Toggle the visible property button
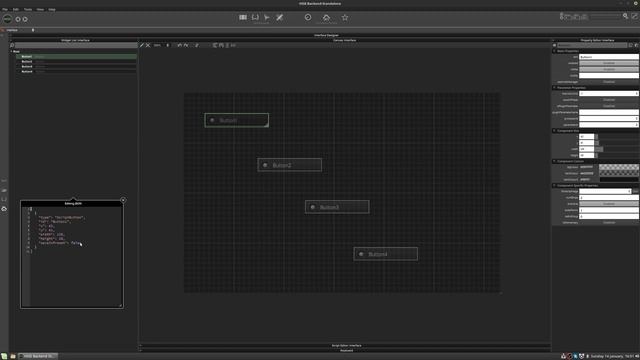 tap(609, 69)
